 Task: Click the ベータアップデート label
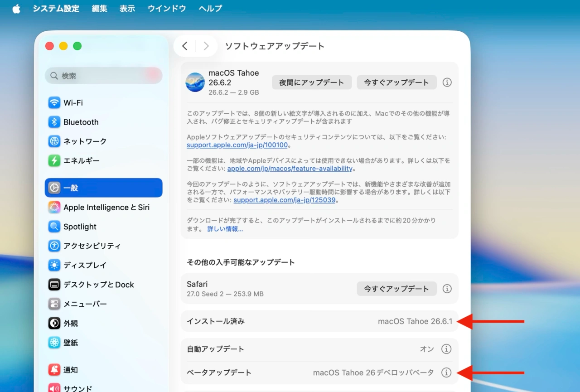(219, 373)
